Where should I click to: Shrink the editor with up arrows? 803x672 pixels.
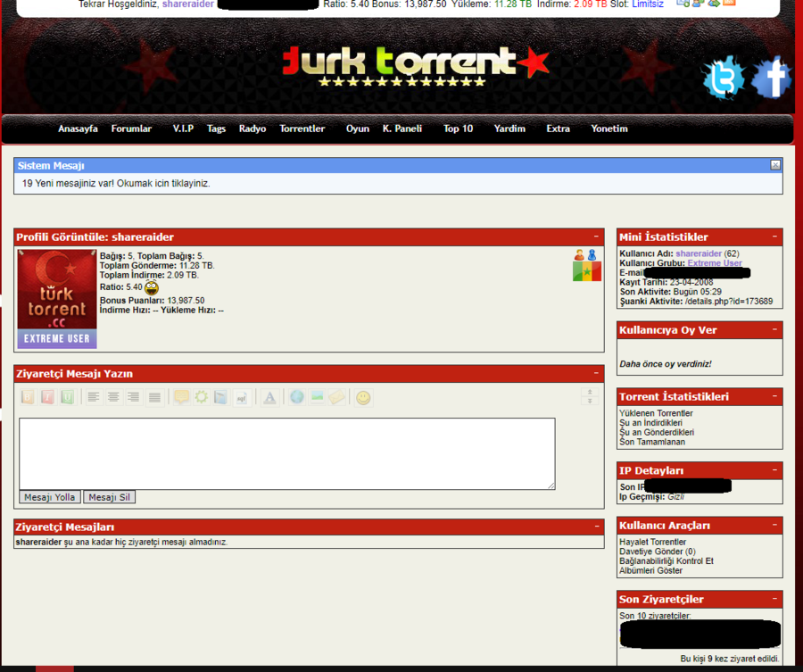pyautogui.click(x=590, y=392)
